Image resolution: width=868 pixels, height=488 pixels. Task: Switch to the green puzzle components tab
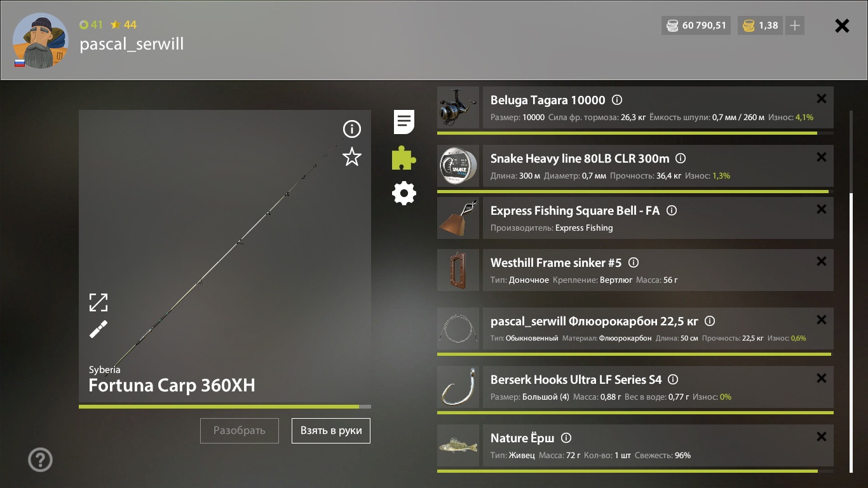tap(404, 158)
